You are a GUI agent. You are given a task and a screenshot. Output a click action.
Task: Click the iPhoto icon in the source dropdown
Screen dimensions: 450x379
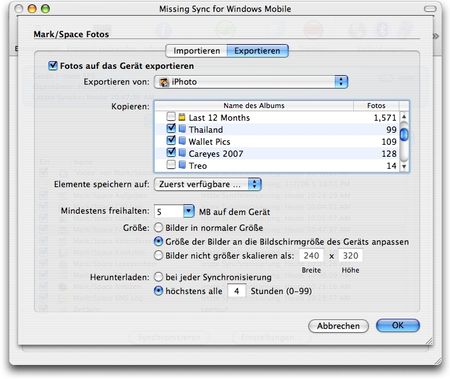tap(164, 82)
